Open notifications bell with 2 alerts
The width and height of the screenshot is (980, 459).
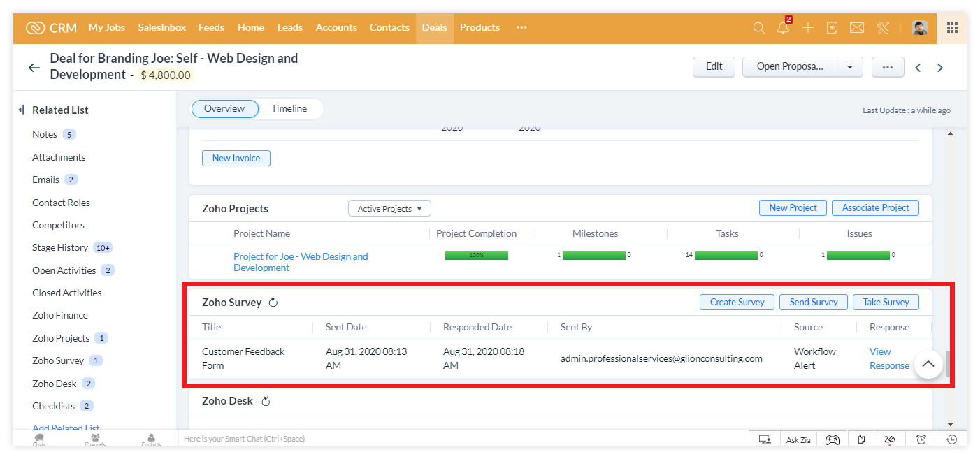(783, 27)
